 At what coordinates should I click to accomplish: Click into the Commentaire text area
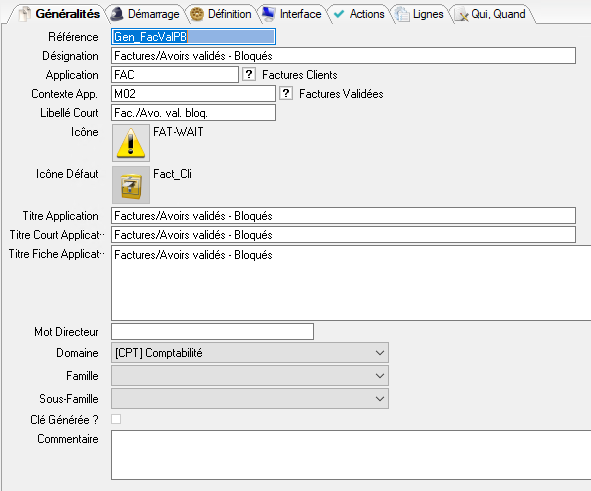(351, 455)
